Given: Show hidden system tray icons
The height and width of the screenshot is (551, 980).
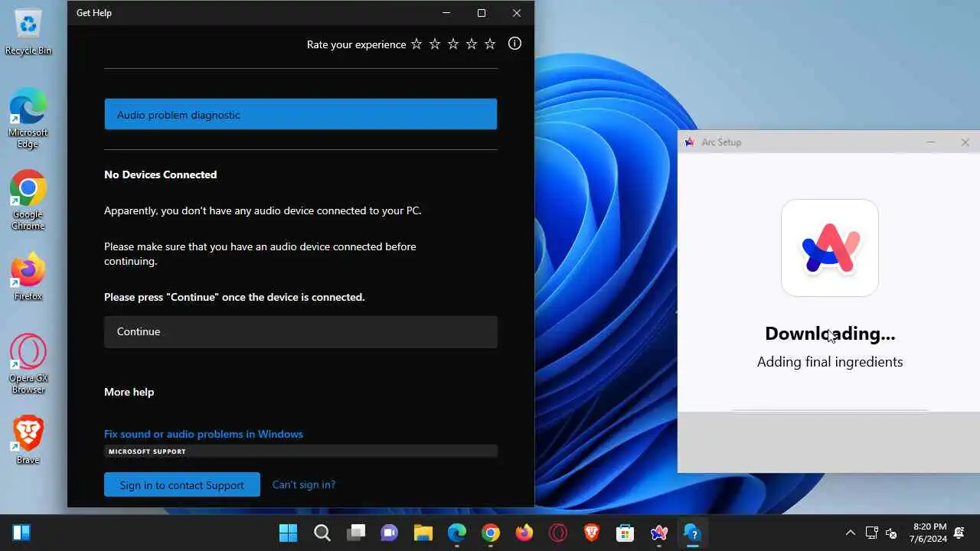Looking at the screenshot, I should [x=850, y=533].
